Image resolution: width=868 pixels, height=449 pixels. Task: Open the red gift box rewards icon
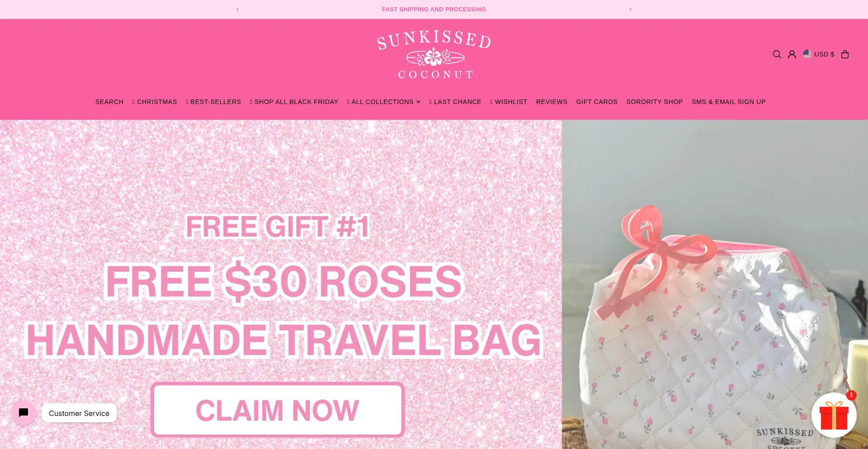tap(834, 415)
